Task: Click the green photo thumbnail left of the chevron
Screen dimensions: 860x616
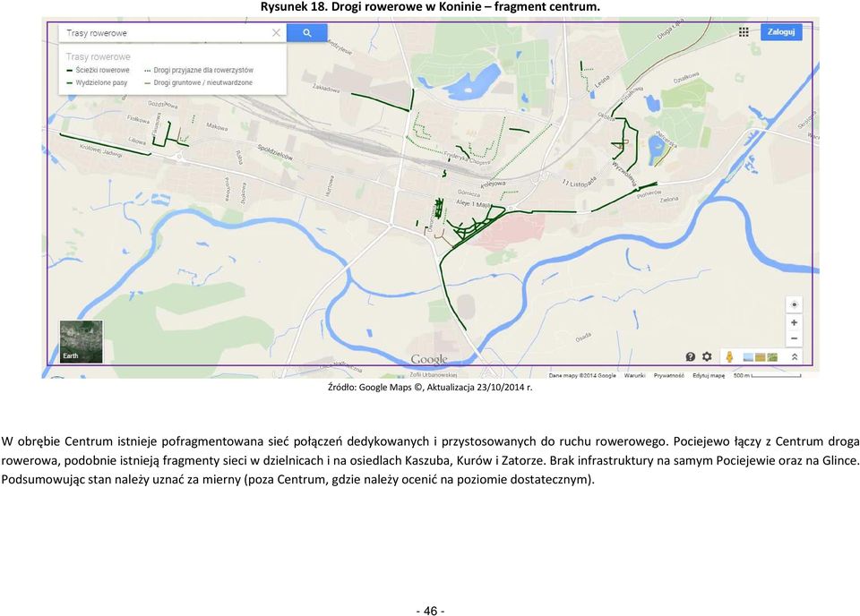Action: point(772,357)
